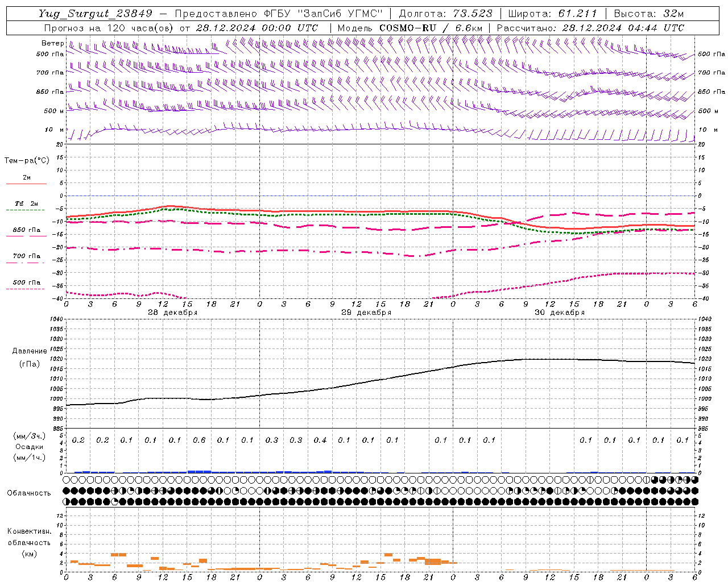Click the (км) convective cloud unit label
The image size is (728, 582).
pyautogui.click(x=29, y=553)
